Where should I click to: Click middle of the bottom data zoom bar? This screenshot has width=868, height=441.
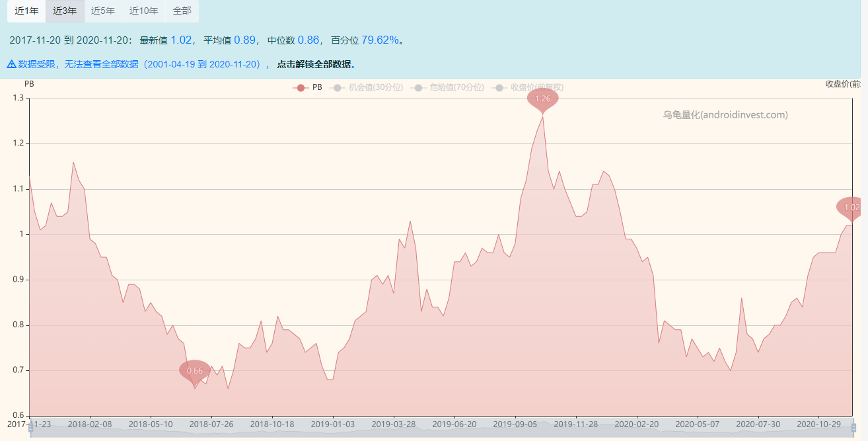pos(441,430)
